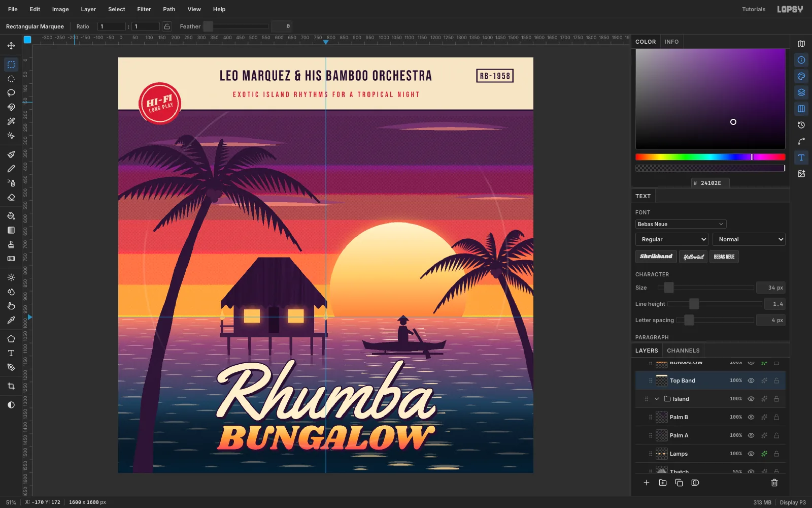Select the Dodge brightness tool
Image resolution: width=812 pixels, height=508 pixels.
tap(11, 277)
